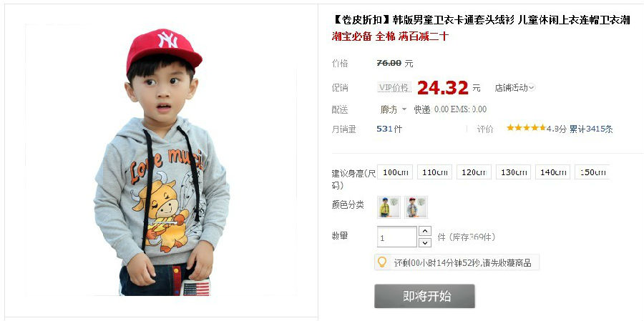Pick the 140cm height size
644x321 pixels.
pos(553,172)
